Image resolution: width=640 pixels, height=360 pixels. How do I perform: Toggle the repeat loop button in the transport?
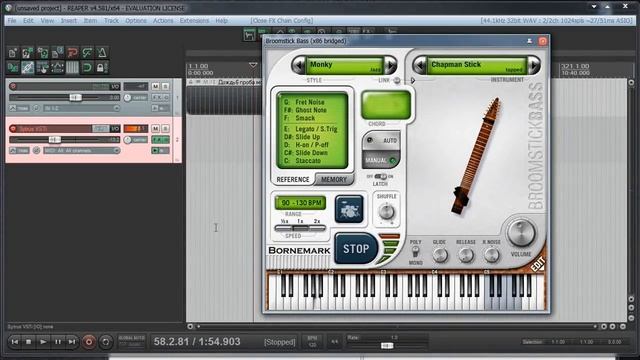[x=105, y=342]
